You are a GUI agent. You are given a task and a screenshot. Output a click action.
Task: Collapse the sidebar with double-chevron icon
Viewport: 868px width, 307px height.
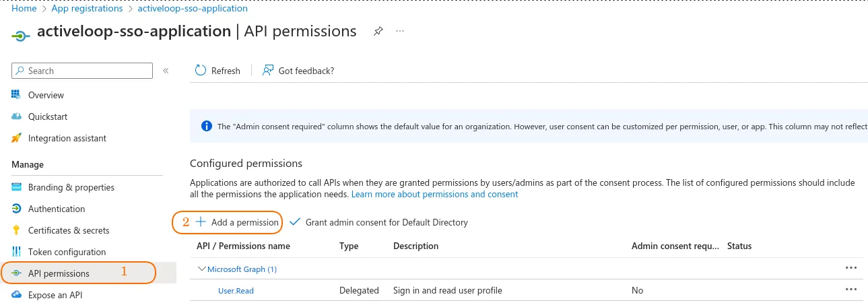(166, 71)
